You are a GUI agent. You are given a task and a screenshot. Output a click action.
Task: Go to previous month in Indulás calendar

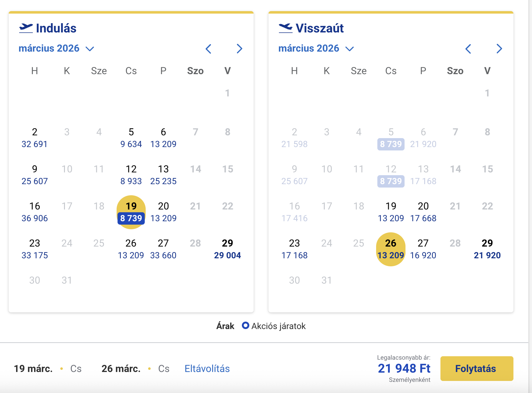click(x=208, y=49)
